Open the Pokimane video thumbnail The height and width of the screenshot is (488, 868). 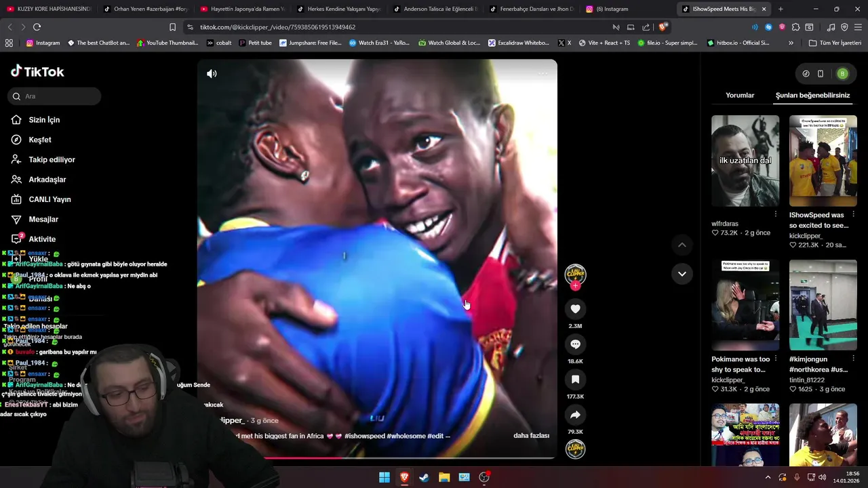(x=745, y=305)
